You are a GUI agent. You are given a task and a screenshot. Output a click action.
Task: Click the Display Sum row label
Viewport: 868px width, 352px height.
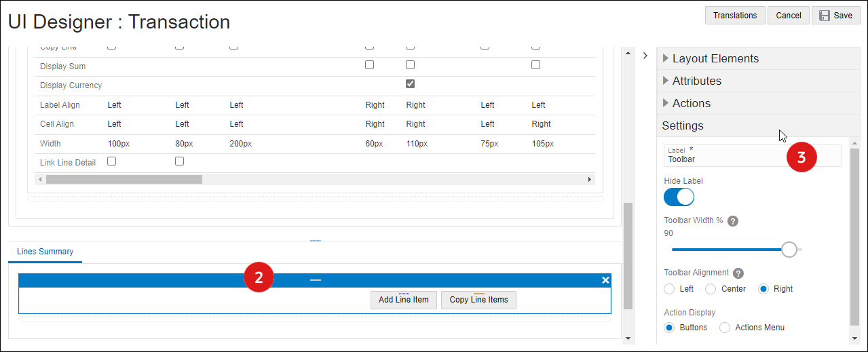(x=62, y=66)
